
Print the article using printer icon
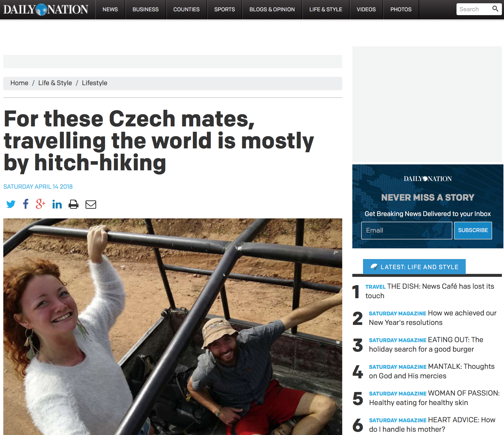coord(74,204)
